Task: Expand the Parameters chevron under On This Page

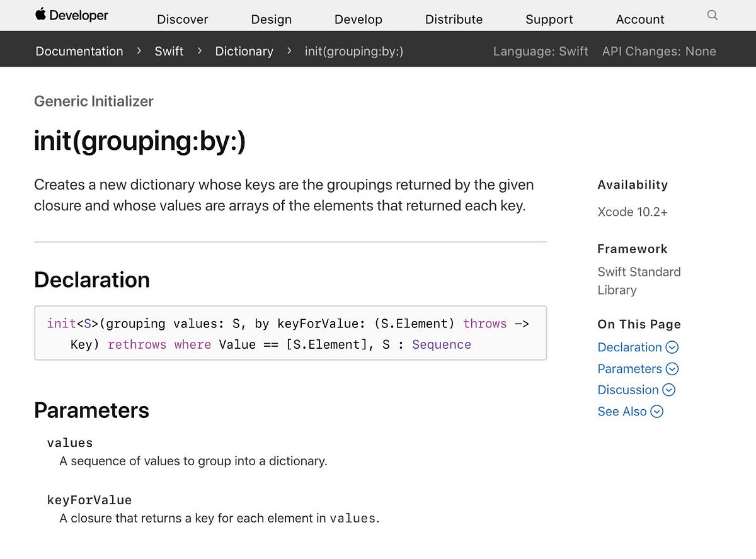Action: (x=672, y=369)
